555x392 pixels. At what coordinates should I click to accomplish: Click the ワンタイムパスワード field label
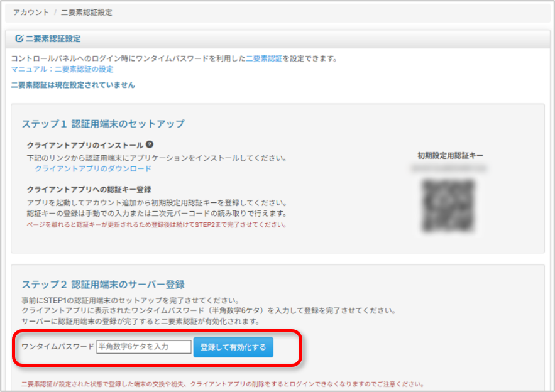58,346
